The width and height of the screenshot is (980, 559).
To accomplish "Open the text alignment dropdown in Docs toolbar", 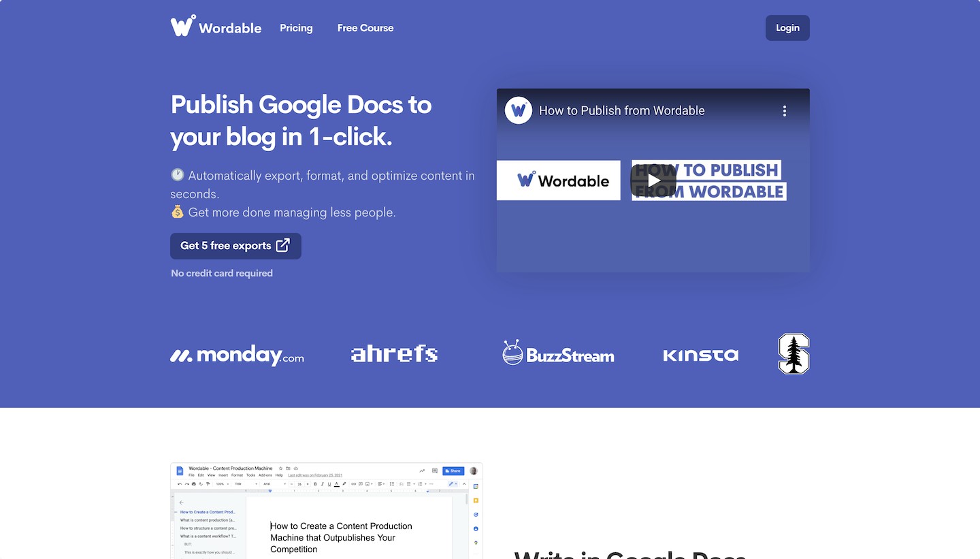I will pos(382,484).
